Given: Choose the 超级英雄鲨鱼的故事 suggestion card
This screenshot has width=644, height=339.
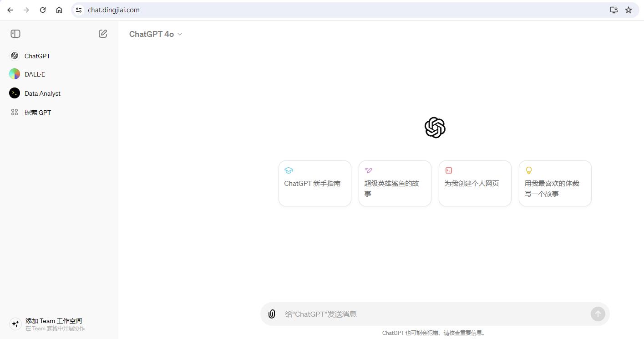Looking at the screenshot, I should pyautogui.click(x=395, y=183).
